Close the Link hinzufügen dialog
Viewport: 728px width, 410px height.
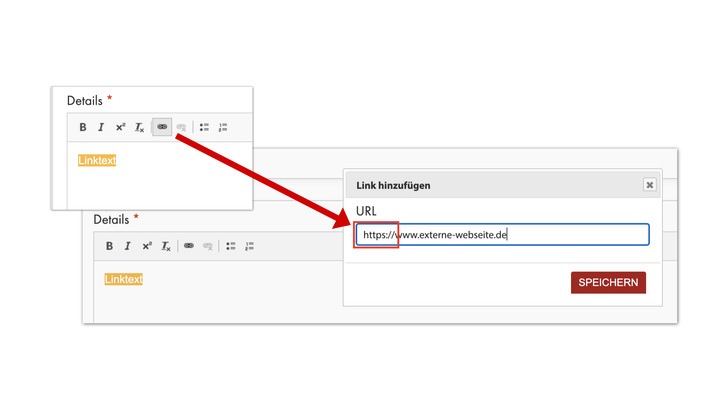(649, 185)
